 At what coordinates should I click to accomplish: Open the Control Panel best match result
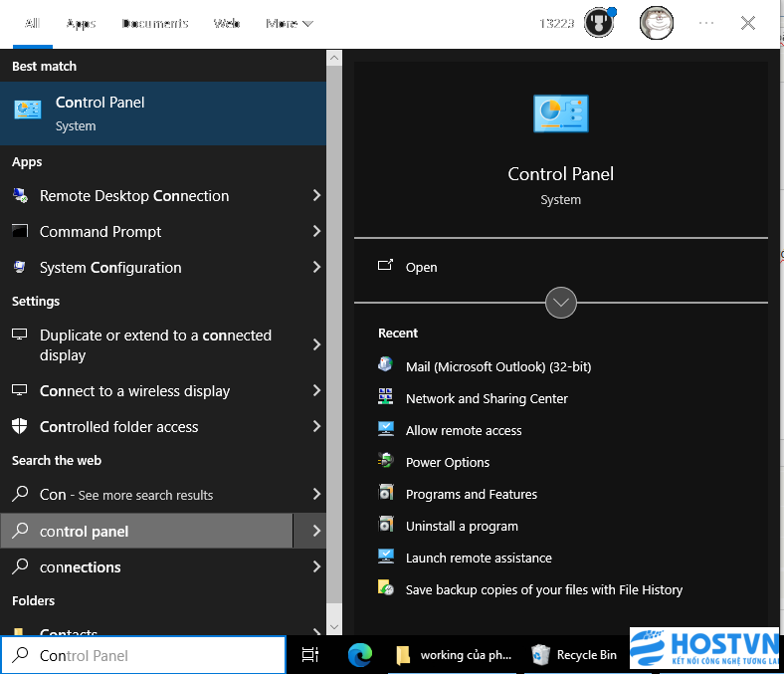coord(163,113)
